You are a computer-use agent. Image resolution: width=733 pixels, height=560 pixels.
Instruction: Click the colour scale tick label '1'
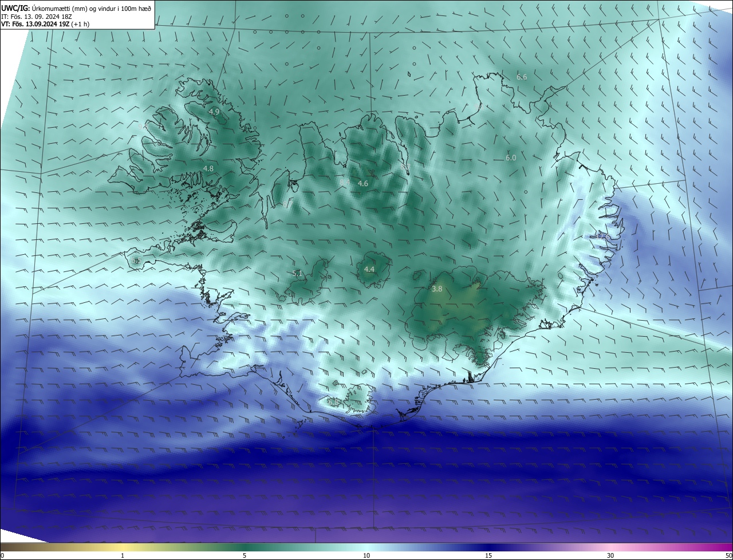coord(123,555)
